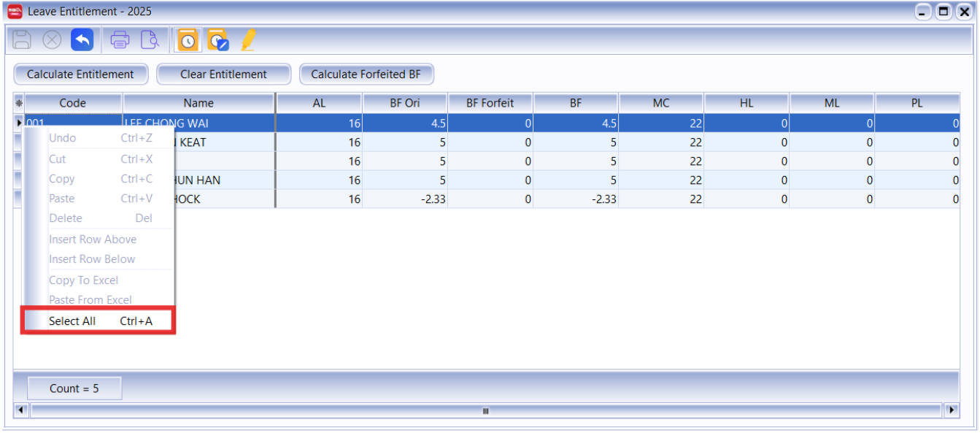The height and width of the screenshot is (433, 980).
Task: Click the grid corner asterisk selector
Action: (19, 103)
